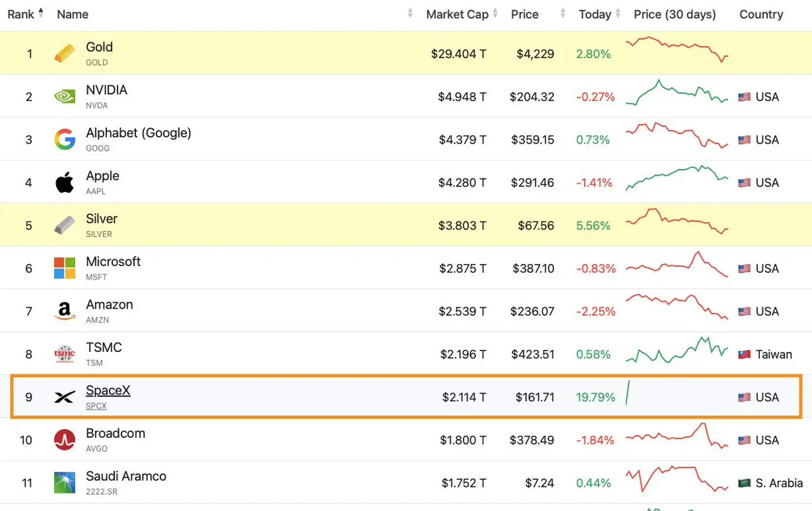The image size is (812, 511).
Task: Click the Google logo icon
Action: pos(65,139)
